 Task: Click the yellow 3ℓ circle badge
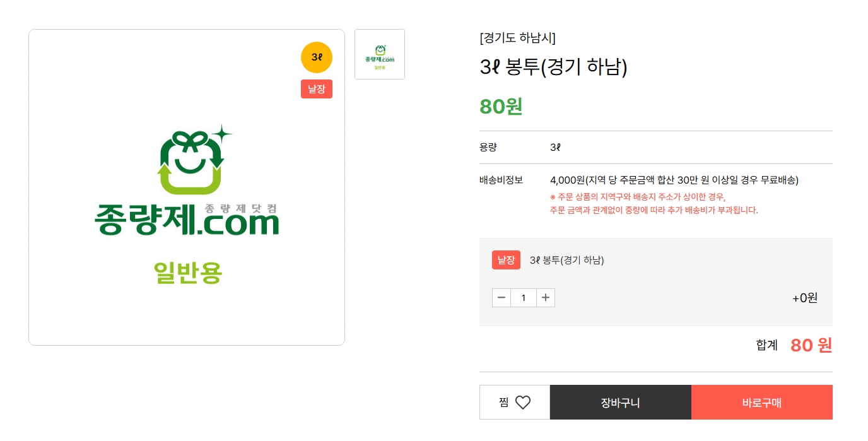317,57
